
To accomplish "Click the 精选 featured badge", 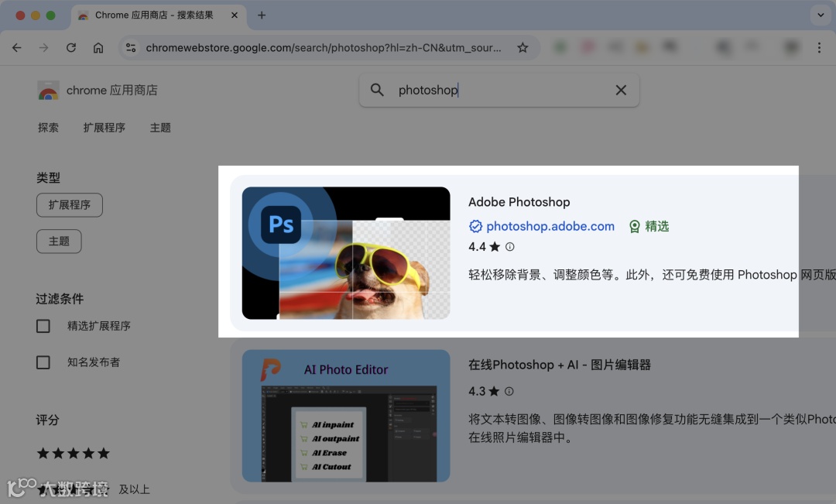I will pyautogui.click(x=649, y=226).
